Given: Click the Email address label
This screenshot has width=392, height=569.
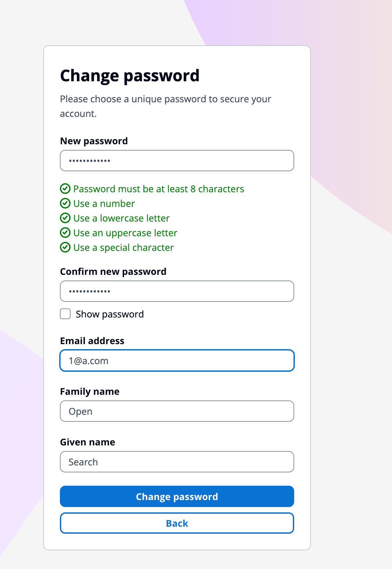Looking at the screenshot, I should click(92, 341).
